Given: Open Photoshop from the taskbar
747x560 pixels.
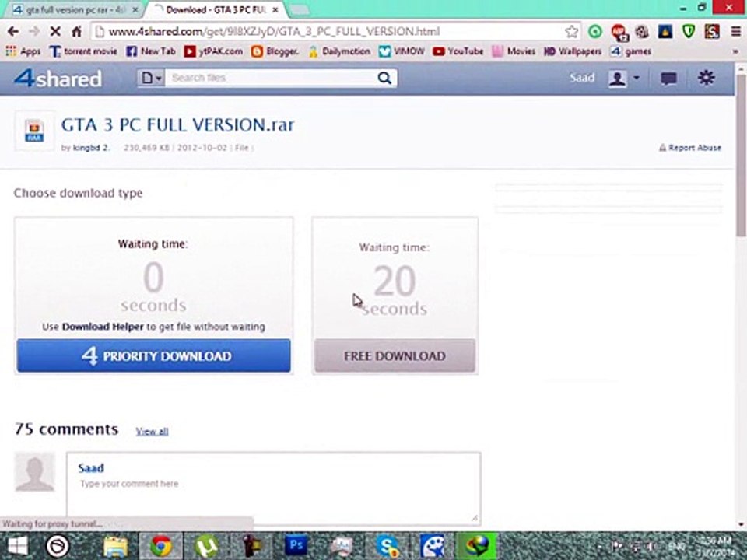Looking at the screenshot, I should 296,546.
